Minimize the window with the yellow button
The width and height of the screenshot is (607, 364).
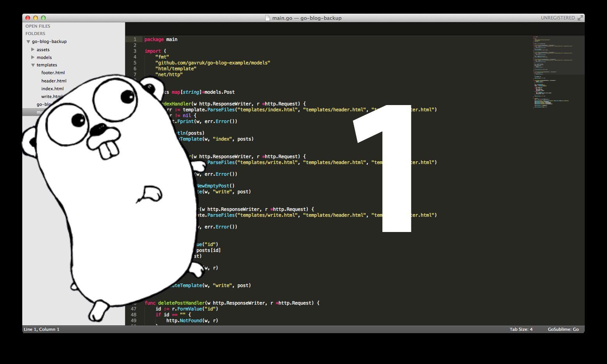pyautogui.click(x=36, y=18)
